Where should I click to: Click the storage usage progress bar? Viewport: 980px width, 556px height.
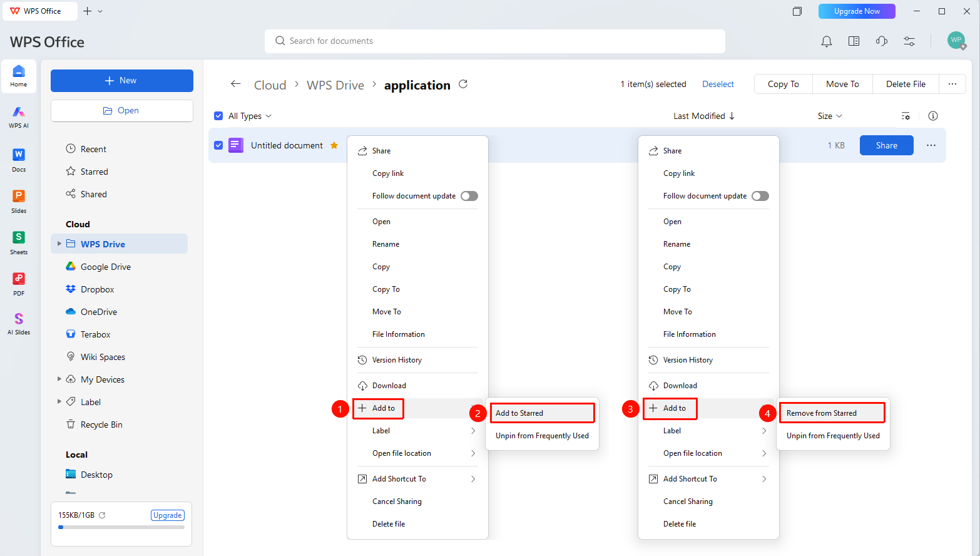coord(121,527)
